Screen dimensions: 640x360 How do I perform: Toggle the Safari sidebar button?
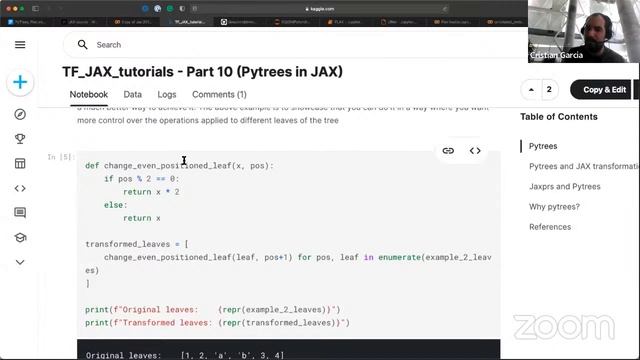pyautogui.click(x=36, y=9)
